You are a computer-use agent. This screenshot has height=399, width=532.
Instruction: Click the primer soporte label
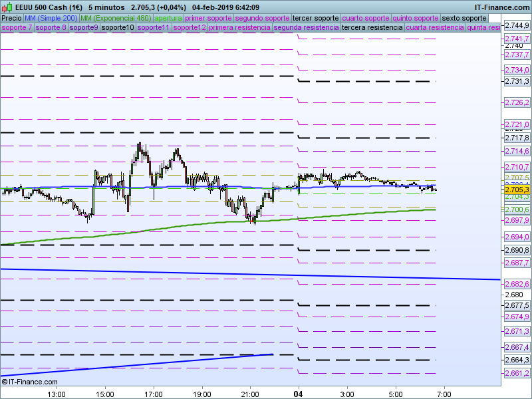click(208, 19)
